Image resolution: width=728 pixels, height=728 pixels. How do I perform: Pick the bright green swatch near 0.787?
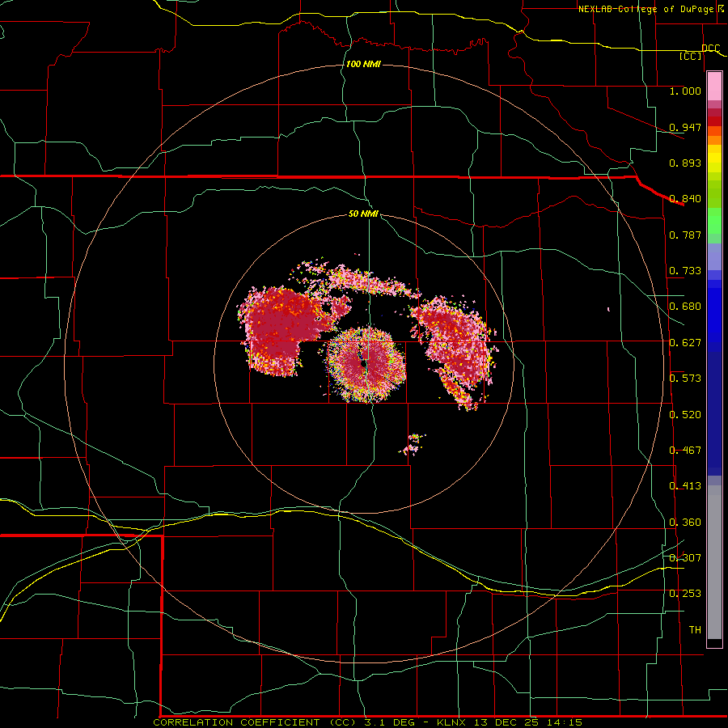714,221
